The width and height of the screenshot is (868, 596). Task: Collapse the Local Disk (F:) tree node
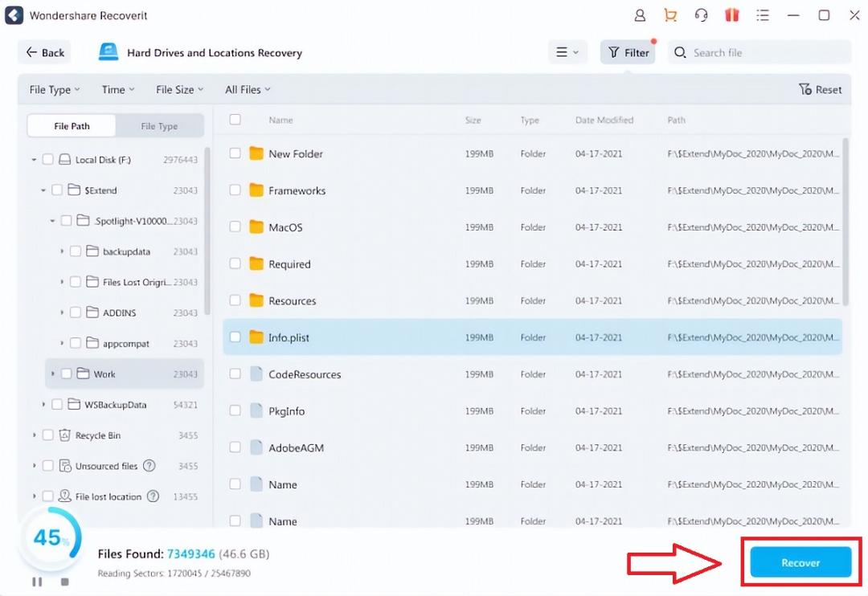(x=34, y=159)
